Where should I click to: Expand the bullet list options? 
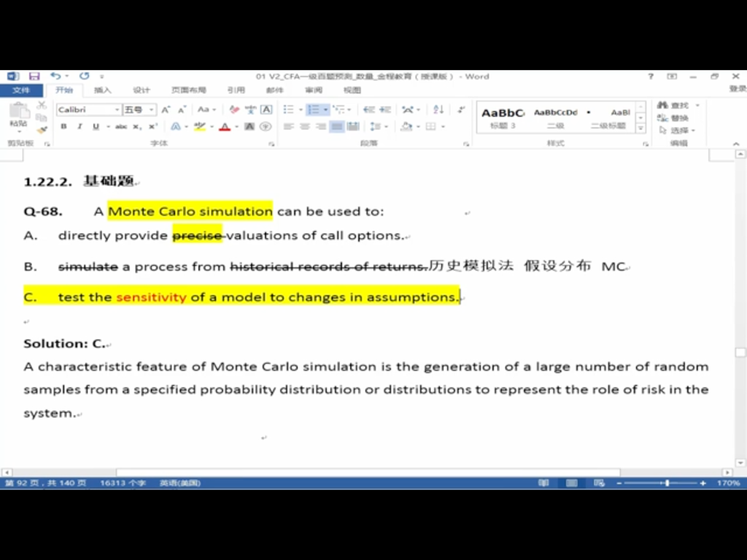click(301, 110)
